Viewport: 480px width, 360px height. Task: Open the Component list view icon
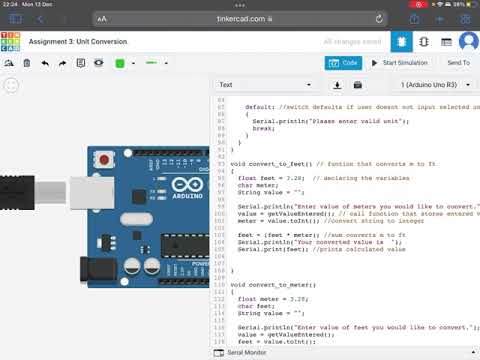pos(446,42)
